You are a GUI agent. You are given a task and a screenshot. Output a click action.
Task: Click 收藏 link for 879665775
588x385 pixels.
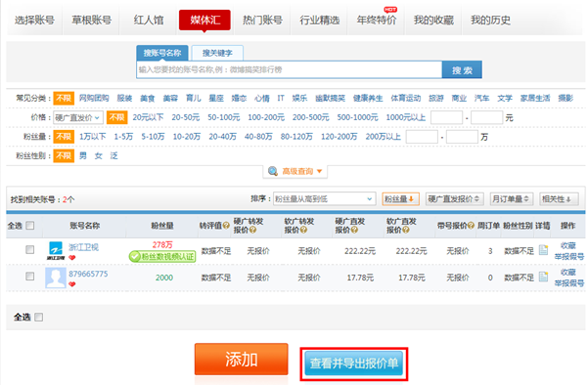568,273
